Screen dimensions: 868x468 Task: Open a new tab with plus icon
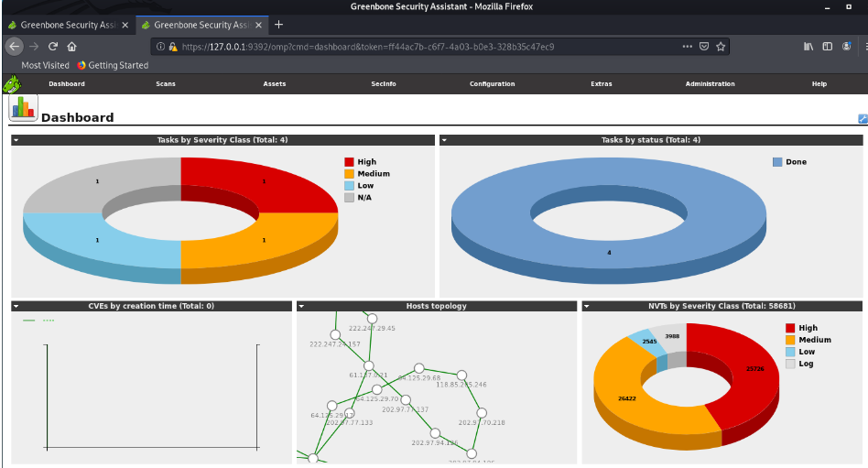point(278,25)
